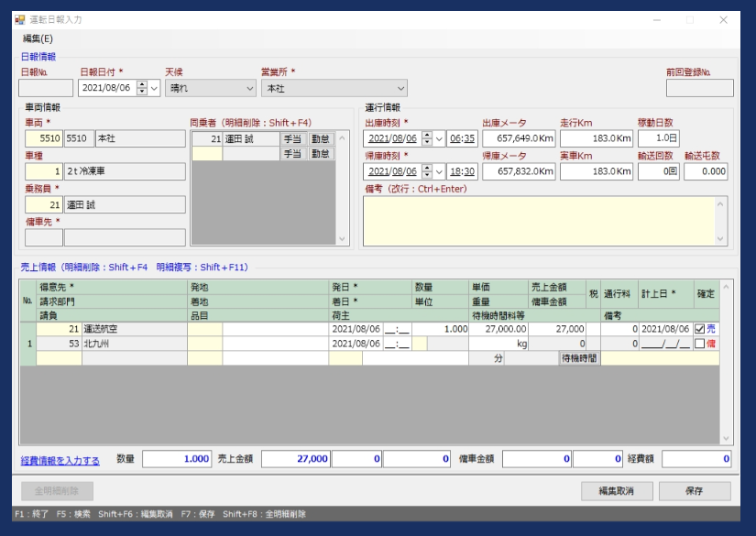Open the 経費情報を入力する link
The image size is (756, 536).
click(60, 459)
